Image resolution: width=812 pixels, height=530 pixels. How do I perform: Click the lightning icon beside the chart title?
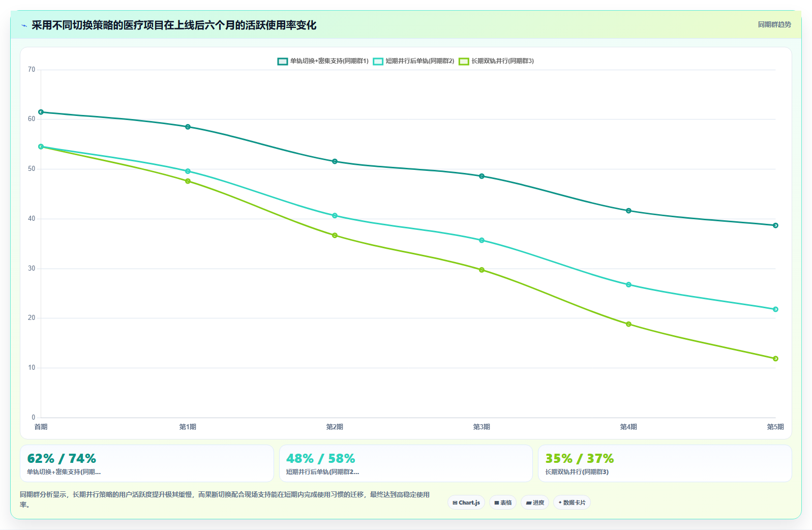tap(24, 25)
